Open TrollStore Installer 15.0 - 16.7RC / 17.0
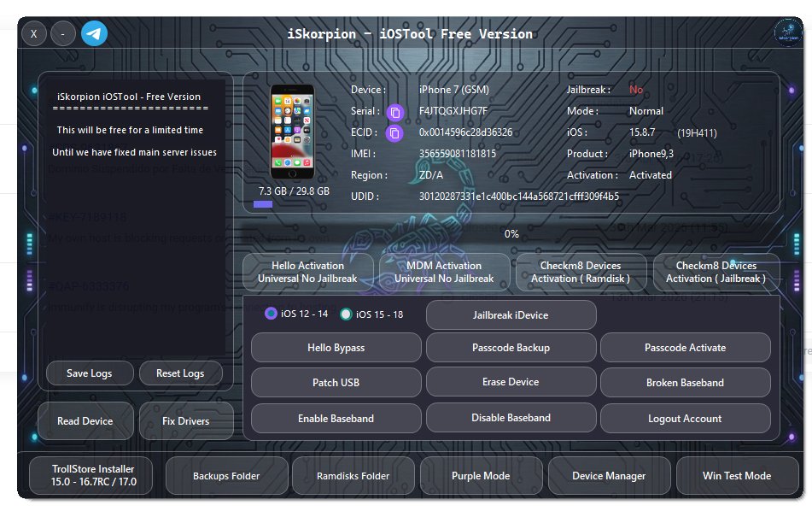 point(91,475)
